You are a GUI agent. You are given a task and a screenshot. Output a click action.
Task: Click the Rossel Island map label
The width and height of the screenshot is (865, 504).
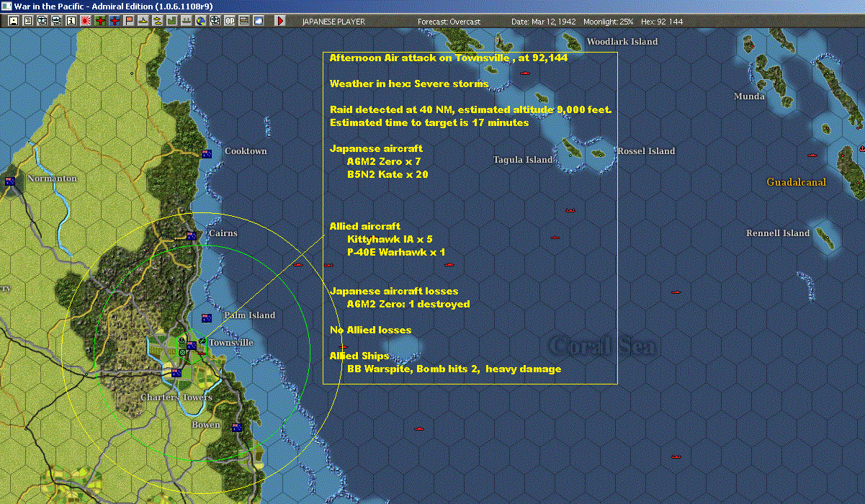646,151
